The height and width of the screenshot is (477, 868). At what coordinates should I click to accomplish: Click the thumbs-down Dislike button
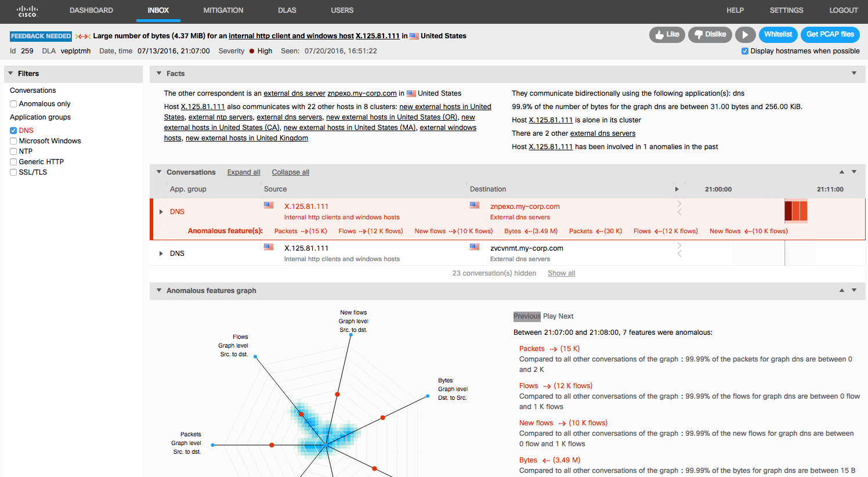710,35
